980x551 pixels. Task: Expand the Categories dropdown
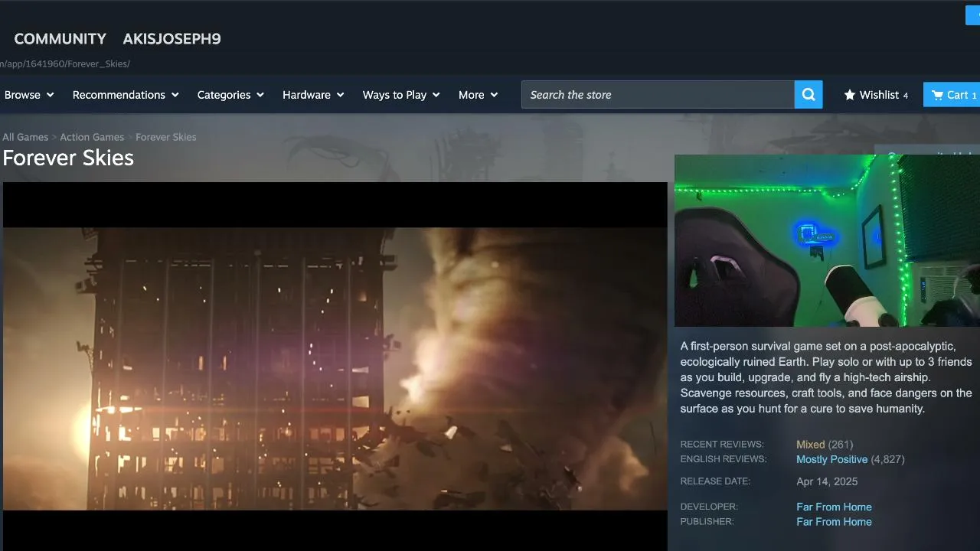[x=230, y=95]
